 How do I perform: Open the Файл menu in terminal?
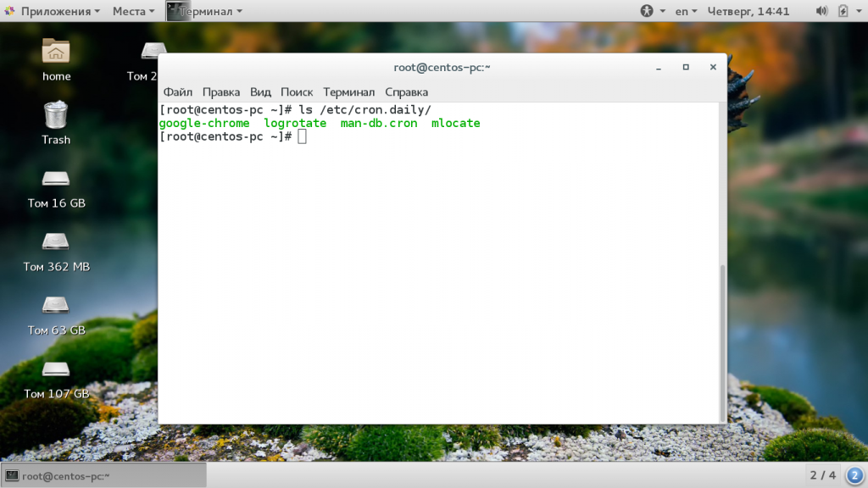(x=178, y=91)
